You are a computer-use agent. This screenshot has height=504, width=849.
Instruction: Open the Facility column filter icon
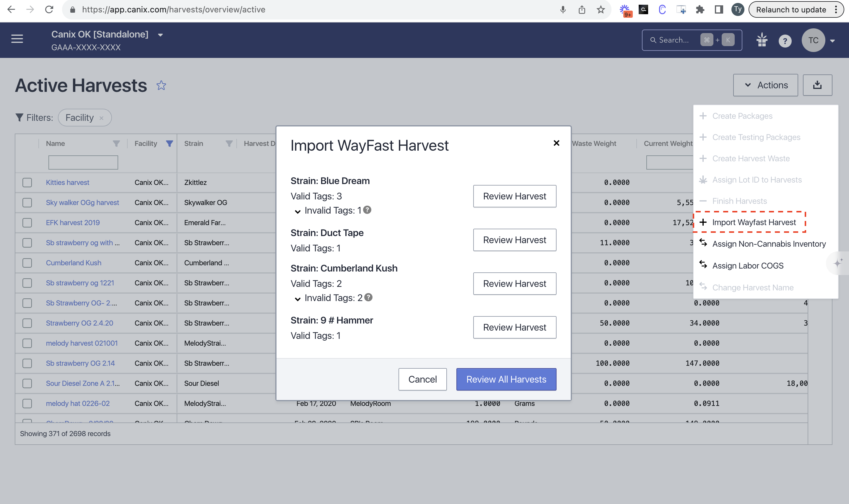click(169, 144)
